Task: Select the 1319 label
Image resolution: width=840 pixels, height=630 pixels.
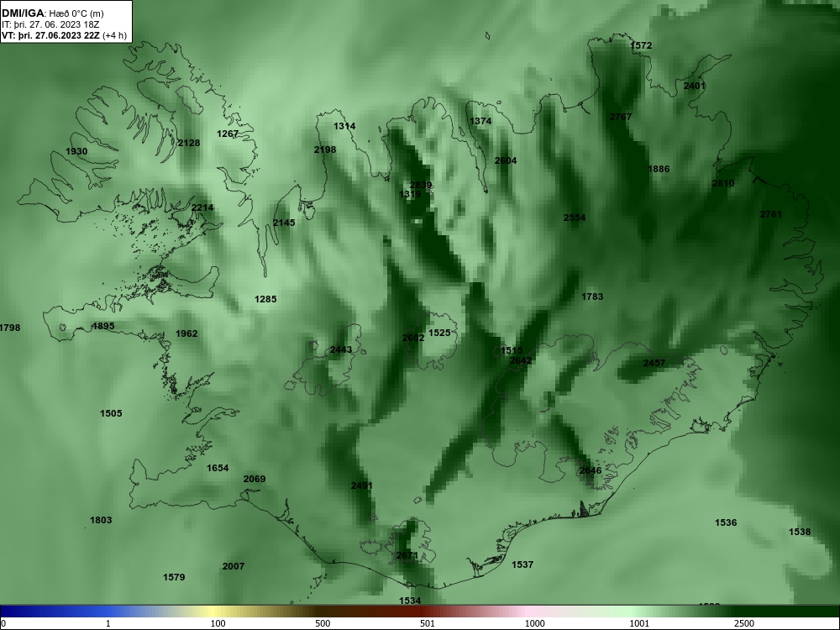Action: pos(410,195)
